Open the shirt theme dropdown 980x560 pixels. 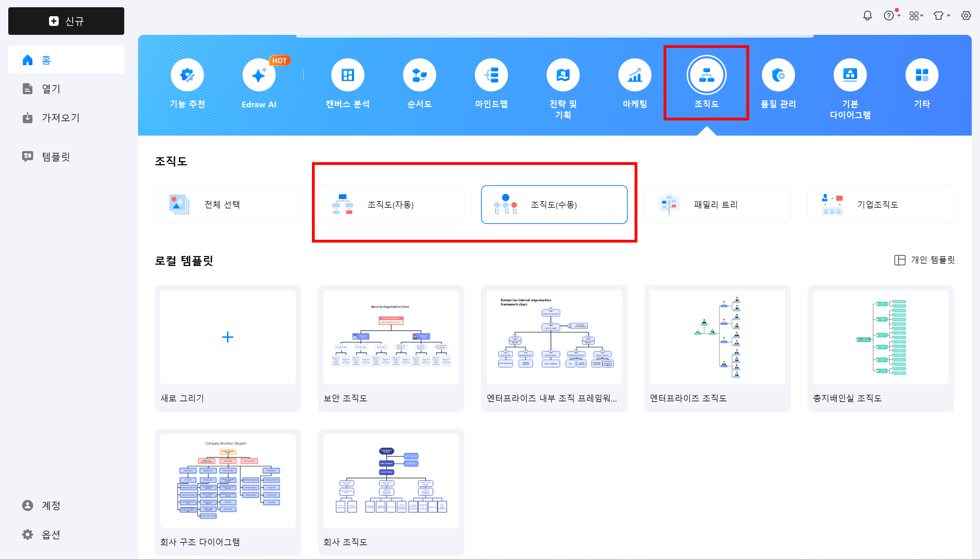[942, 16]
